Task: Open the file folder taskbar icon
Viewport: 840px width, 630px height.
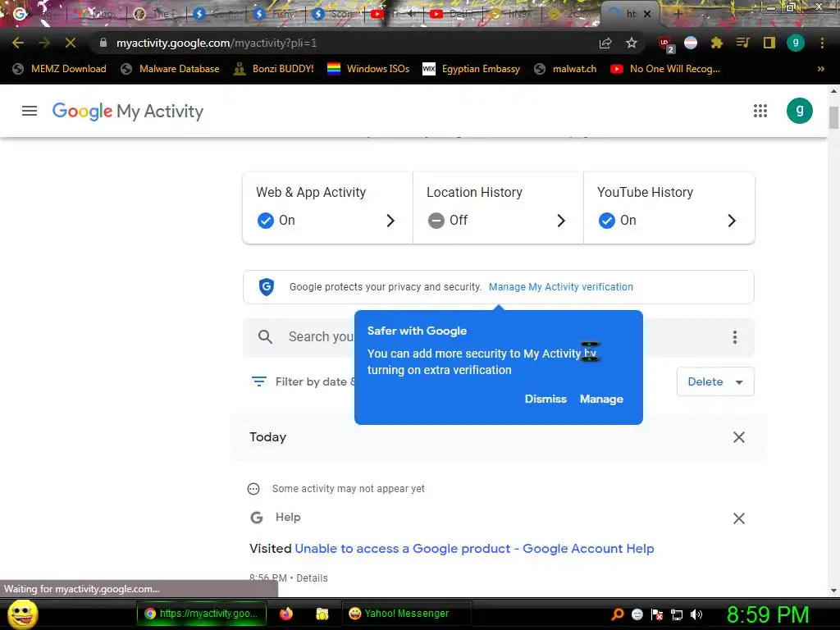Action: [x=322, y=614]
